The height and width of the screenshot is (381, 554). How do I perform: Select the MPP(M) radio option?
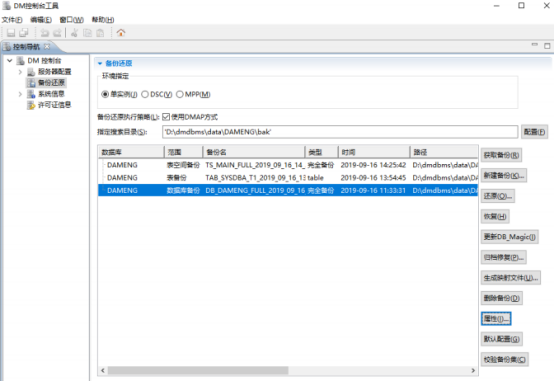(179, 94)
